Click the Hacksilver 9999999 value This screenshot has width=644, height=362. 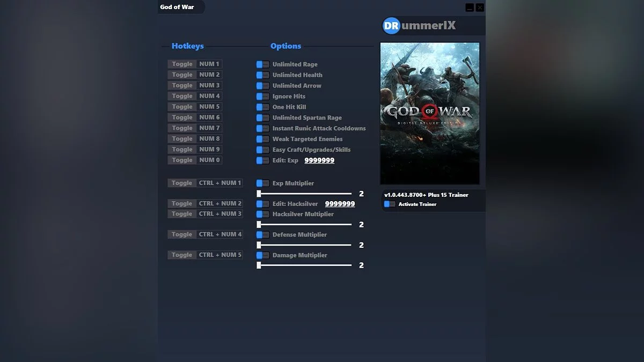coord(339,203)
